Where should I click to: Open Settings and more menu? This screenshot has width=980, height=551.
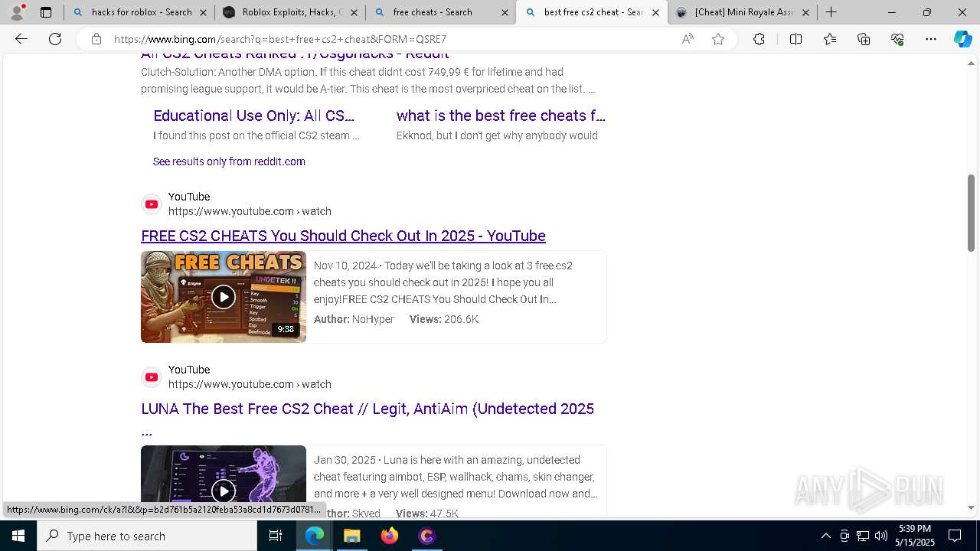[x=931, y=39]
